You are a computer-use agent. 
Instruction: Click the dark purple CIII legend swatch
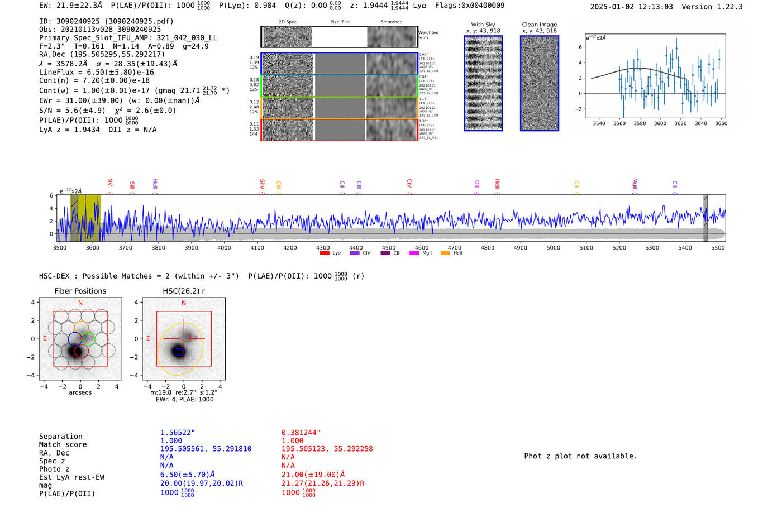point(385,253)
